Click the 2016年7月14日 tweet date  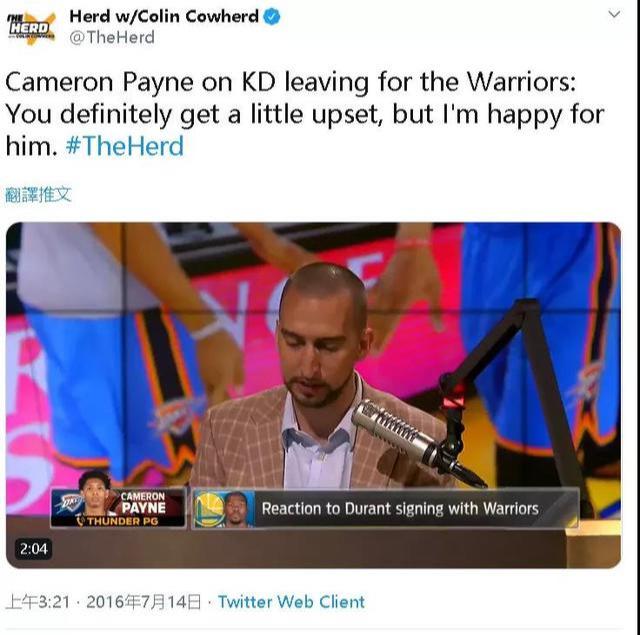(144, 602)
